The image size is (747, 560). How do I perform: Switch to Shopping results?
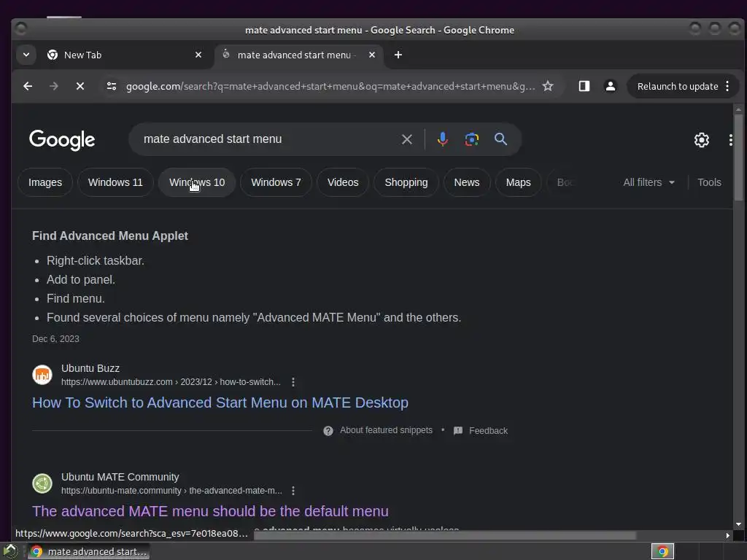(x=406, y=182)
